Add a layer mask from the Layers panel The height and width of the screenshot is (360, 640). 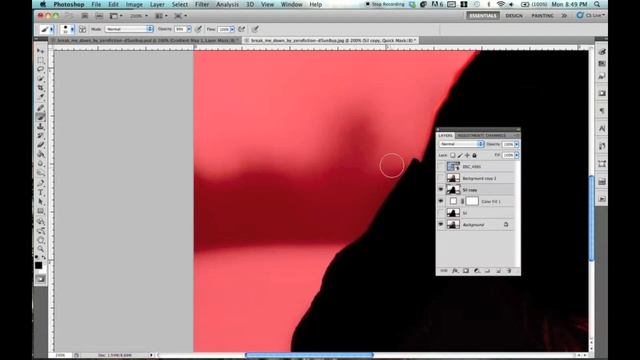click(466, 271)
